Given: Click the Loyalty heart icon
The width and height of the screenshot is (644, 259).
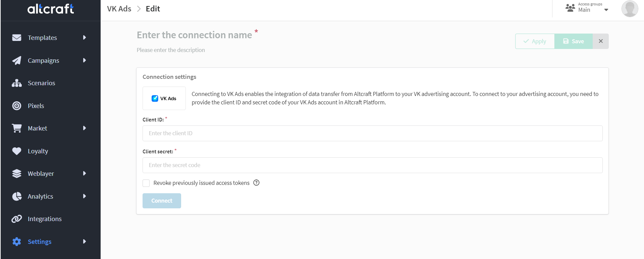Looking at the screenshot, I should pyautogui.click(x=17, y=151).
